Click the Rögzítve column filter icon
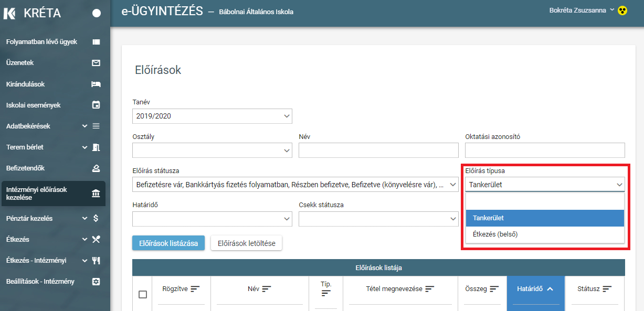This screenshot has width=644, height=311. [x=195, y=288]
